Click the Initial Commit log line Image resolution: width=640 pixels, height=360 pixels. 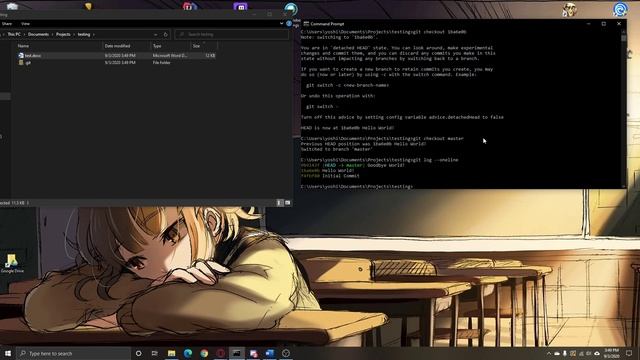tap(330, 176)
